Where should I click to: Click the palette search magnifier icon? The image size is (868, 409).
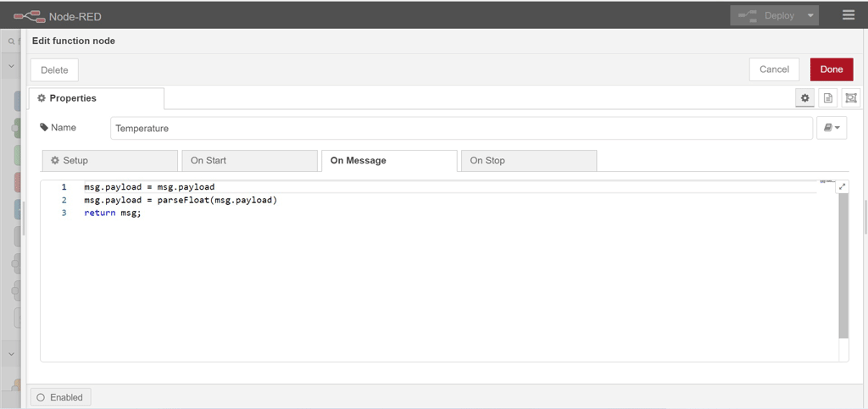click(x=10, y=41)
